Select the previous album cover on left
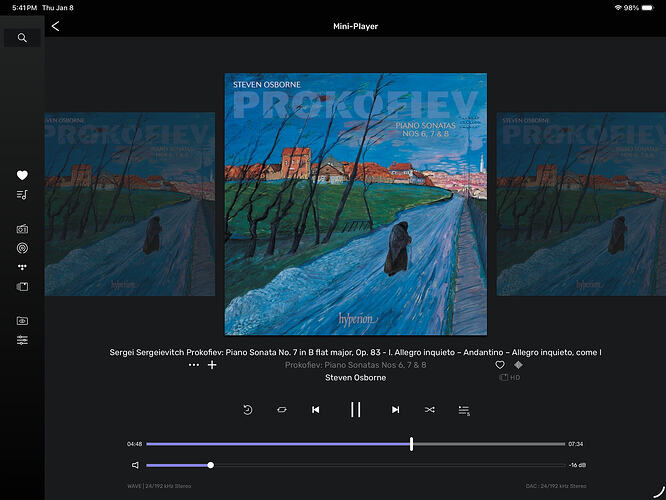 (x=130, y=204)
